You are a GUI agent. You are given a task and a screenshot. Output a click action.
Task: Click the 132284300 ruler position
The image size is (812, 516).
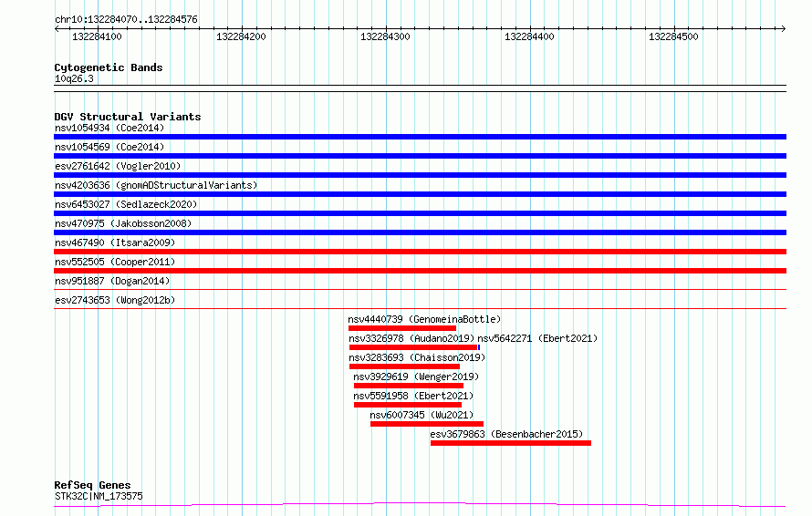coord(385,36)
